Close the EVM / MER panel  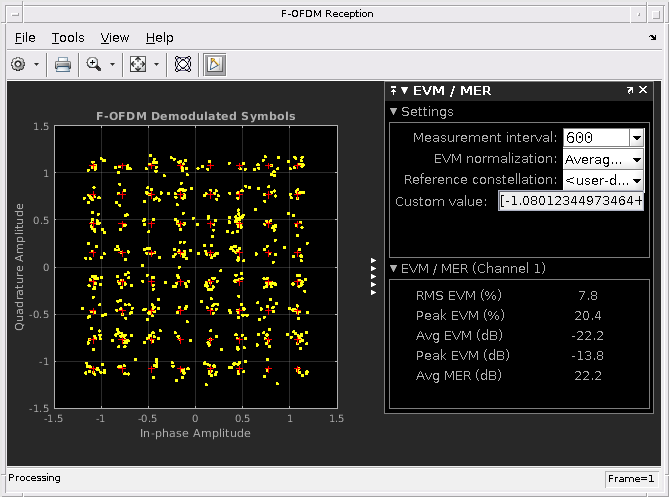[643, 90]
